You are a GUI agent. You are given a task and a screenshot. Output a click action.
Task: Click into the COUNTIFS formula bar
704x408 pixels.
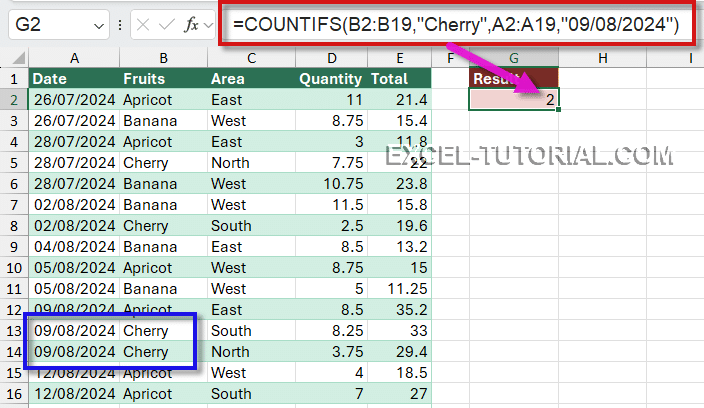[457, 24]
